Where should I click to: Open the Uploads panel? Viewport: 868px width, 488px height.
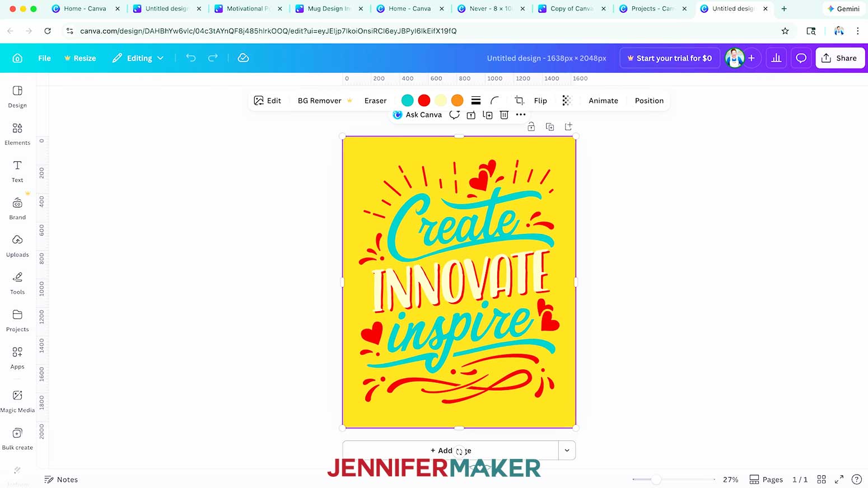tap(17, 246)
